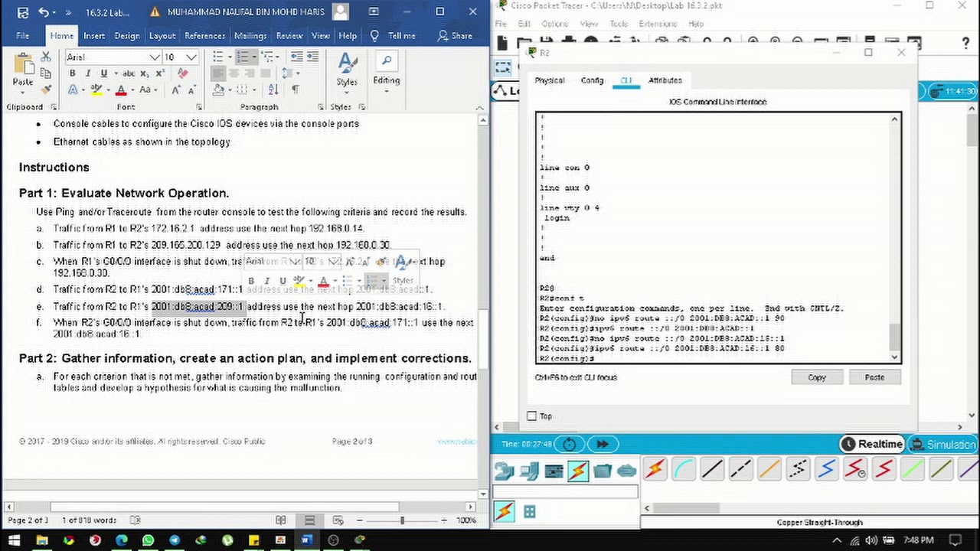Click the multilevel list icon
The image size is (980, 551).
[x=268, y=57]
